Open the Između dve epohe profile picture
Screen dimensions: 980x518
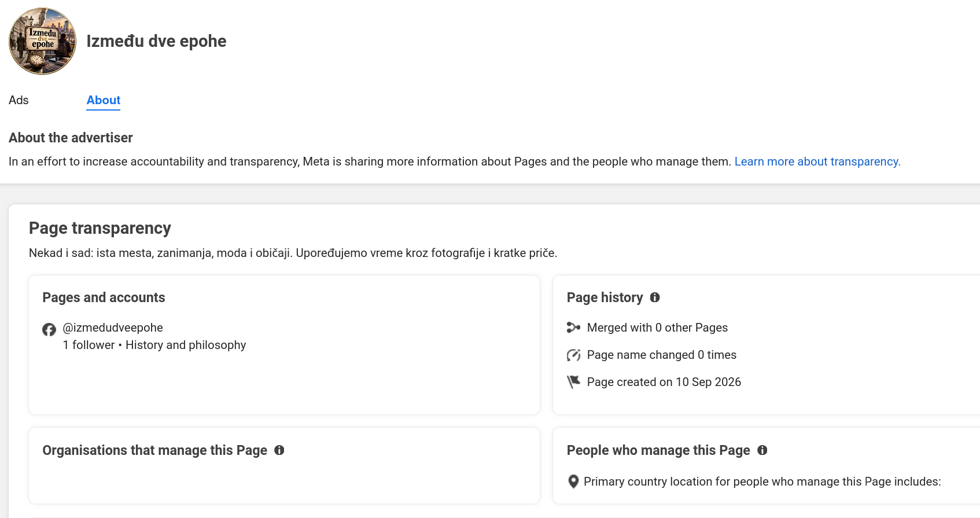[x=42, y=41]
